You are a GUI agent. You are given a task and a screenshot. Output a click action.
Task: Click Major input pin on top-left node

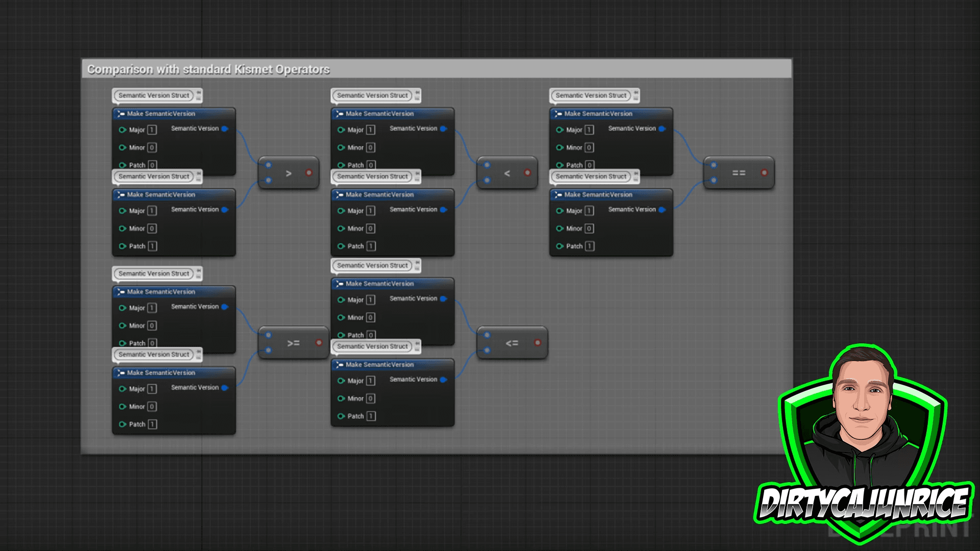(x=122, y=130)
